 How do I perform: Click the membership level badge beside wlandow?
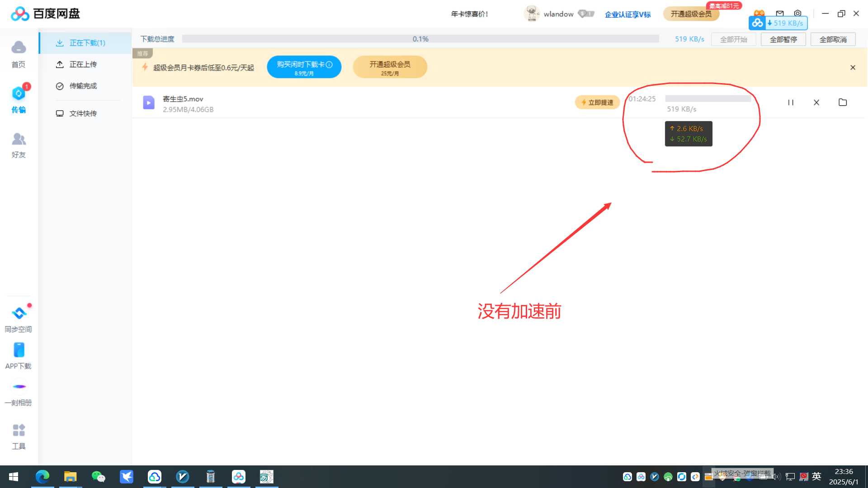[586, 14]
